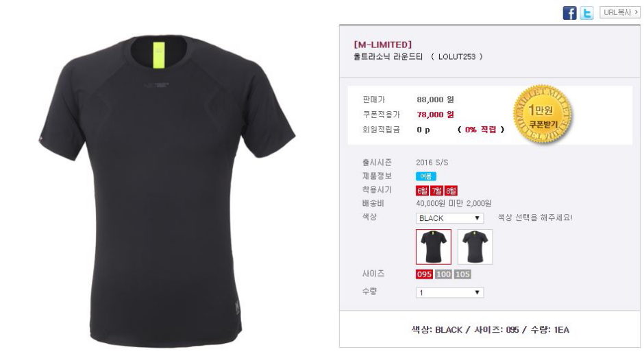Select size 100
The height and width of the screenshot is (354, 644).
tap(443, 274)
